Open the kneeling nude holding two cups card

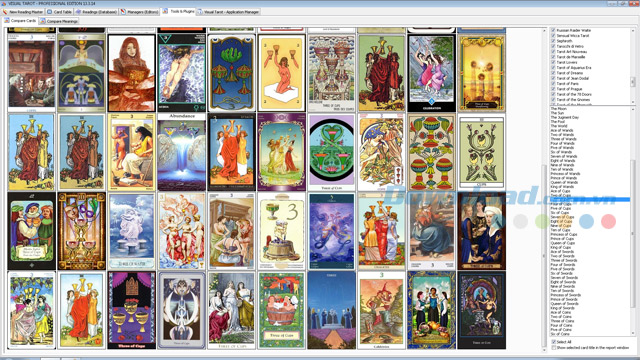coord(282,73)
